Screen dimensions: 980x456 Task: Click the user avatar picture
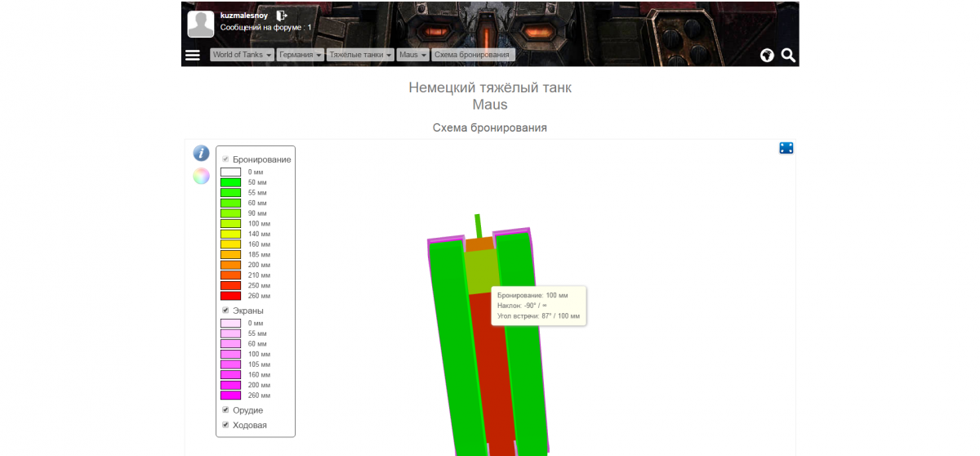click(x=201, y=25)
